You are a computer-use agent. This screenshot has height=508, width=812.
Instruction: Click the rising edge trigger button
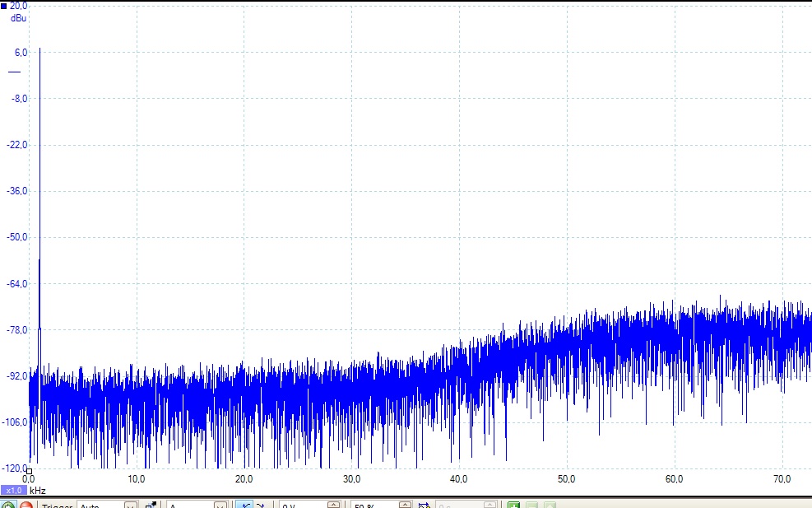(x=244, y=506)
